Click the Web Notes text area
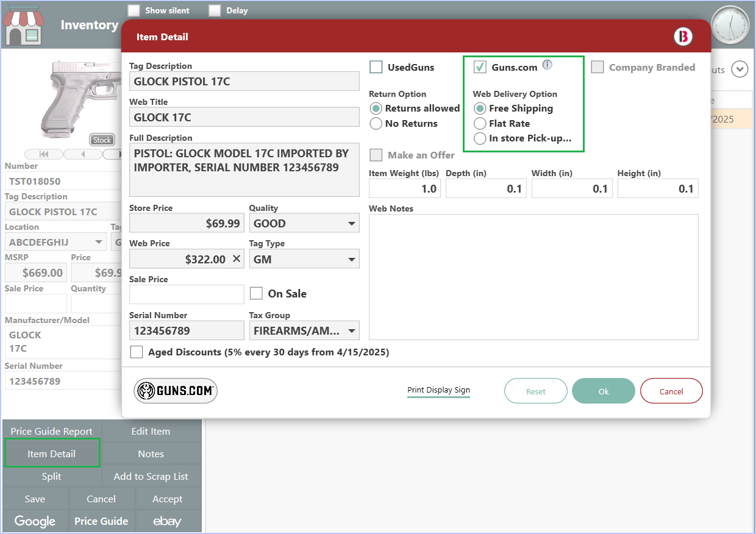Viewport: 756px width, 534px height. tap(533, 277)
